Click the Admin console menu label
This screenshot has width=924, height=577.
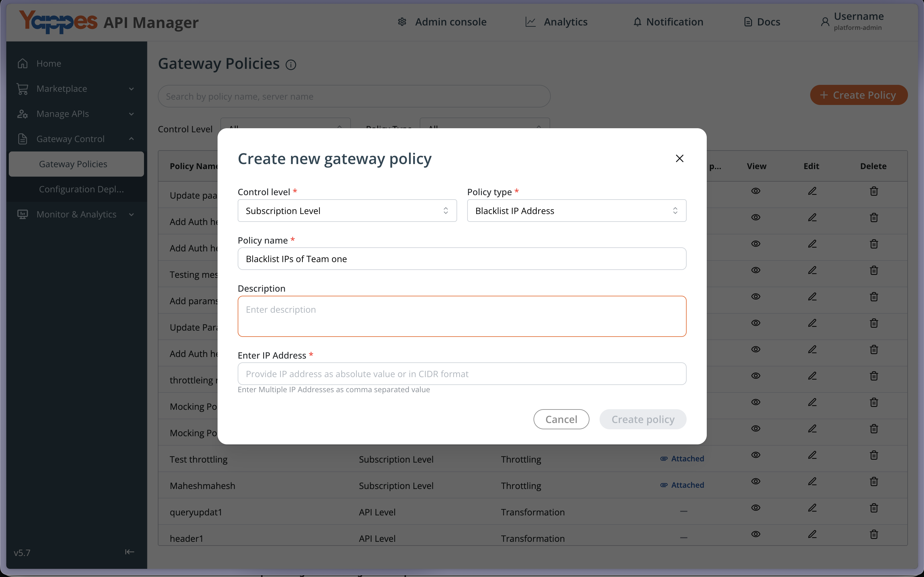(451, 22)
